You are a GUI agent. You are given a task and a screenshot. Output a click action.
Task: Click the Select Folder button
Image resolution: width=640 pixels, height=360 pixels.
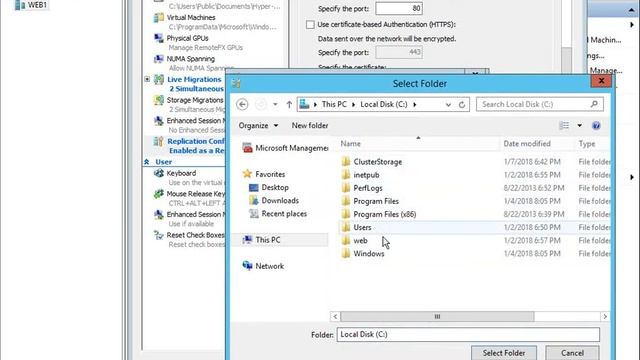[504, 353]
